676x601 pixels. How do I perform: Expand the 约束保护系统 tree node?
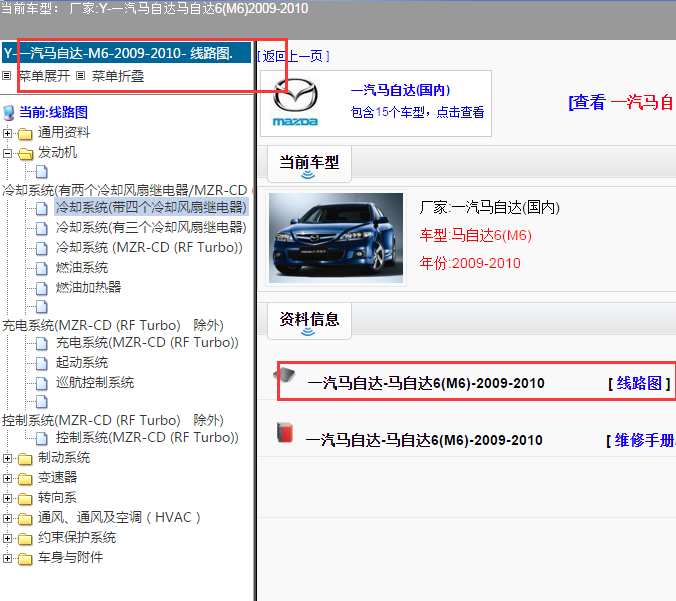[x=7, y=538]
